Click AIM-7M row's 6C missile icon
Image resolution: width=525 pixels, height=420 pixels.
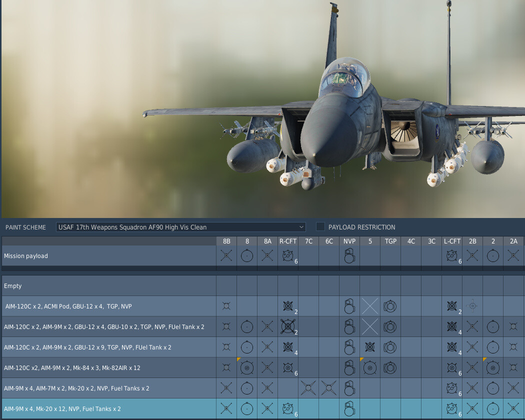tap(329, 388)
